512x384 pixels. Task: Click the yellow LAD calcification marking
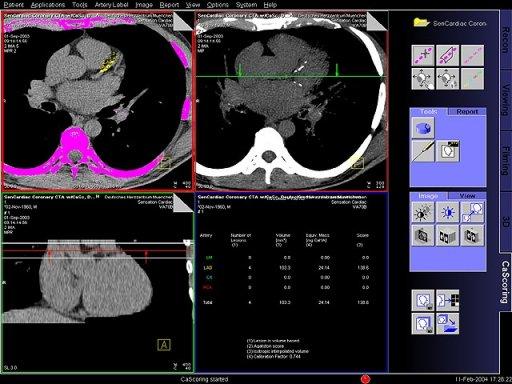tap(109, 63)
